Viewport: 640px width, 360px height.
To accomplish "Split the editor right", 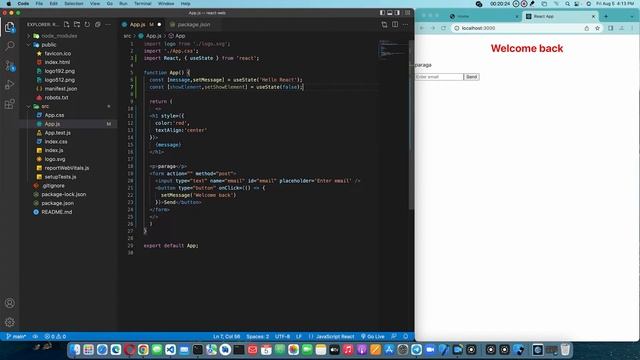I will (x=395, y=24).
